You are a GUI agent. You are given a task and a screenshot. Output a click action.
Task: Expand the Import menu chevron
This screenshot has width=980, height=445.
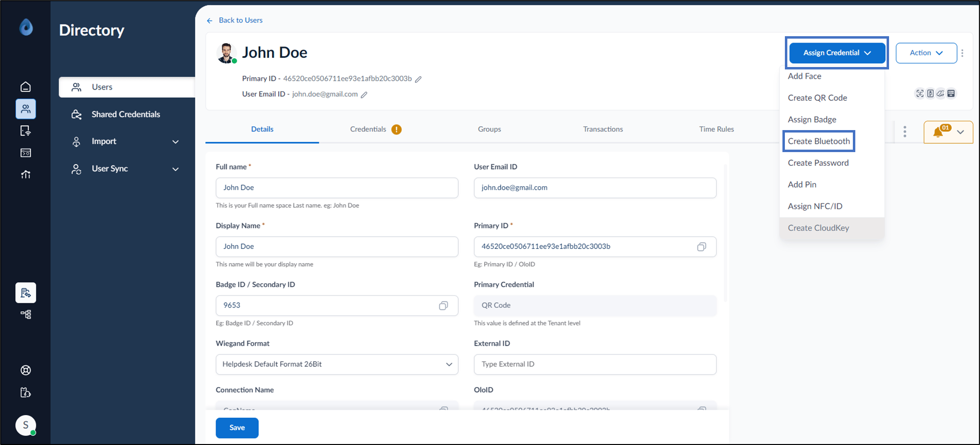176,142
